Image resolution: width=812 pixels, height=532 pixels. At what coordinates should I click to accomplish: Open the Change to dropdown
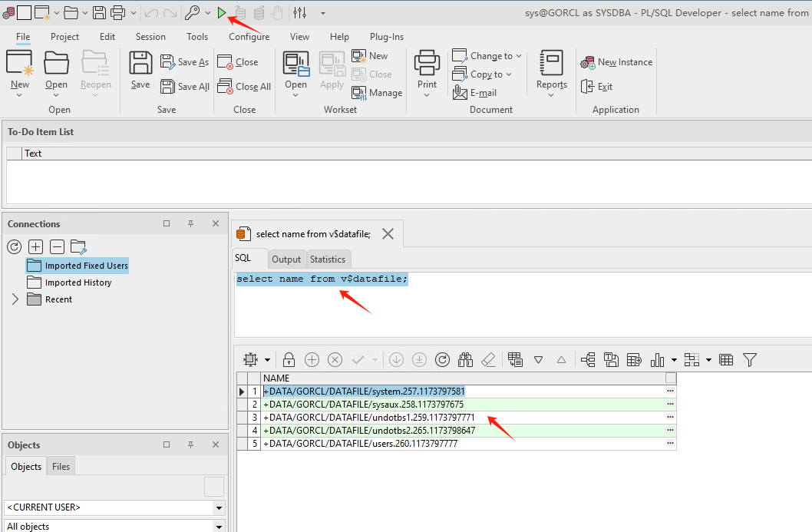point(487,55)
